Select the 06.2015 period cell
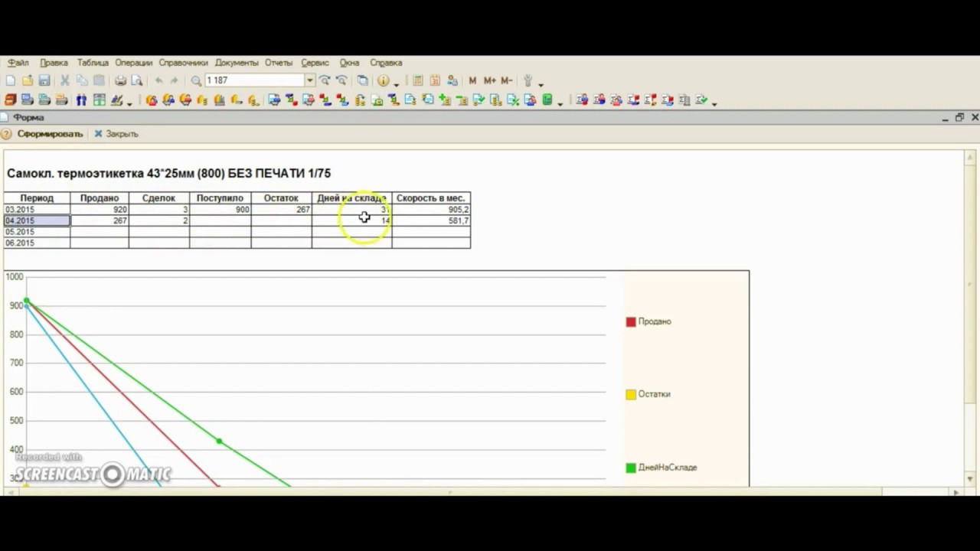The height and width of the screenshot is (551, 980). point(37,243)
